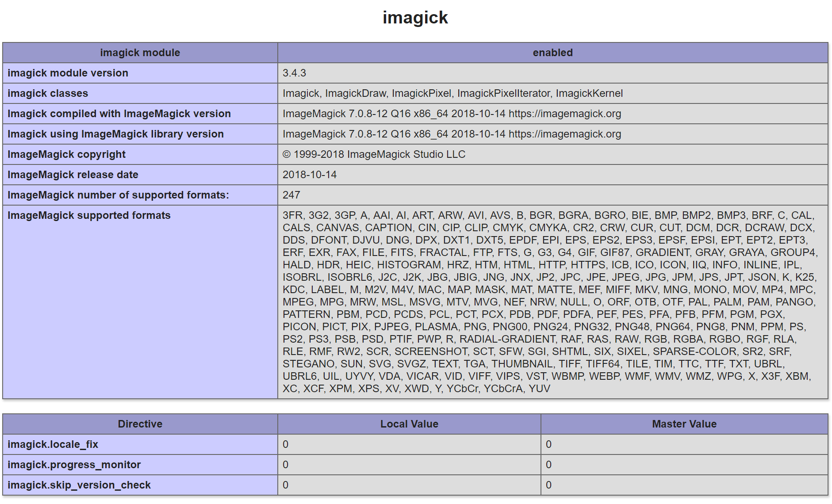This screenshot has height=504, width=832.
Task: Click the local value of imagick.locale_fix
Action: (x=285, y=444)
